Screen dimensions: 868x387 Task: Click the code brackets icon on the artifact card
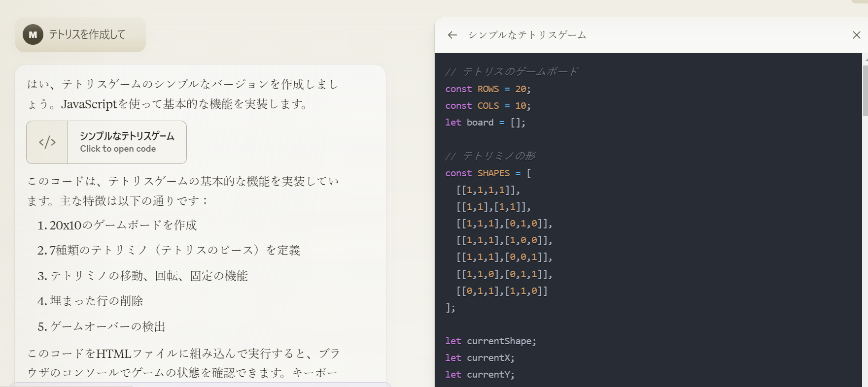tap(47, 142)
